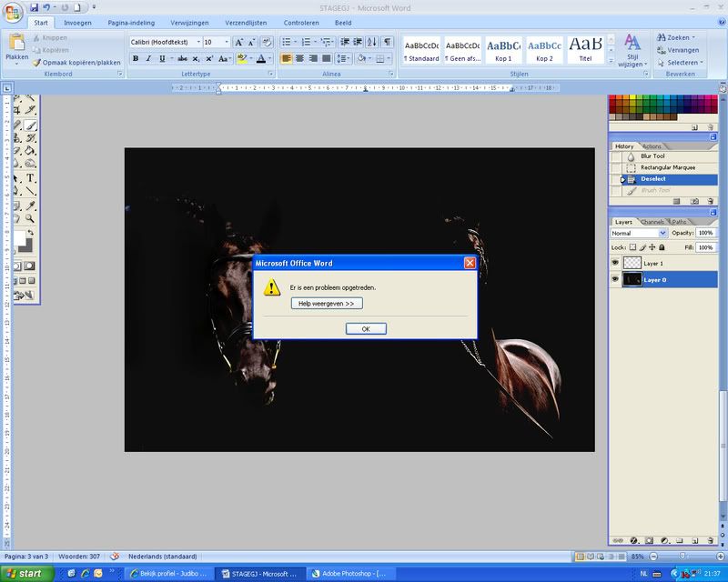Click the bulleted list icon
This screenshot has height=582, width=728.
click(x=287, y=42)
